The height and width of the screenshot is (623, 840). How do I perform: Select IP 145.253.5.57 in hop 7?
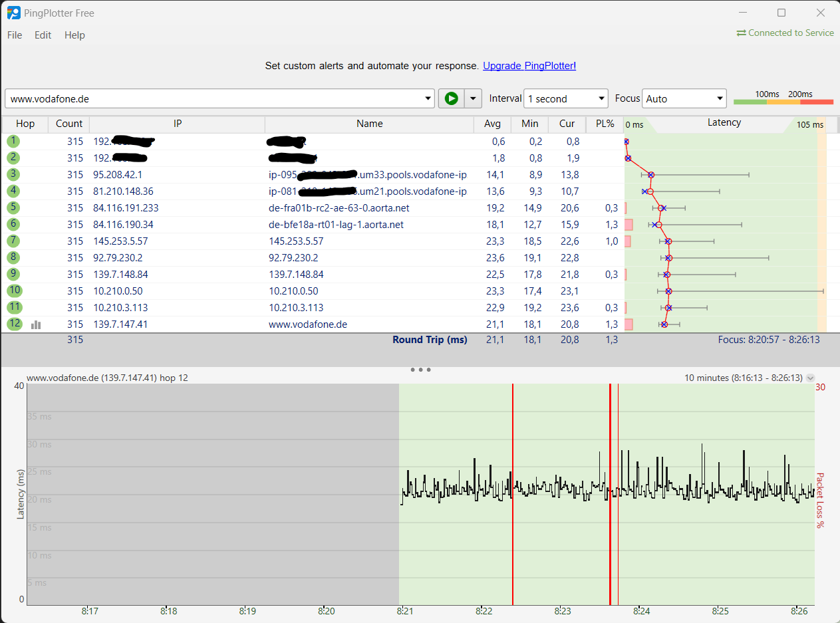tap(120, 241)
